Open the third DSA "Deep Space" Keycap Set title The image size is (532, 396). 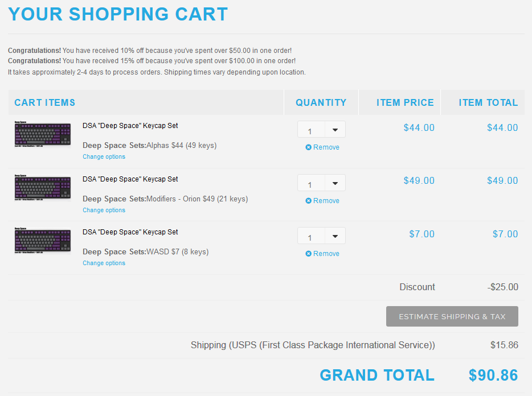(130, 232)
